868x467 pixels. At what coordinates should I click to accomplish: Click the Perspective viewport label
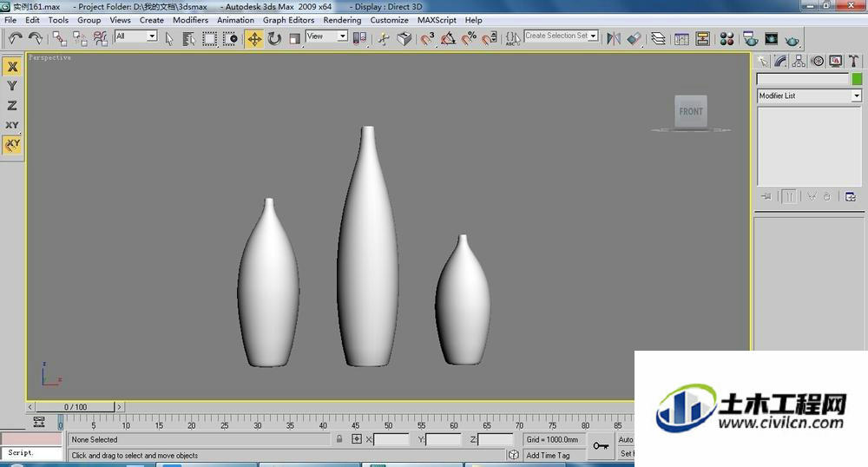(49, 57)
